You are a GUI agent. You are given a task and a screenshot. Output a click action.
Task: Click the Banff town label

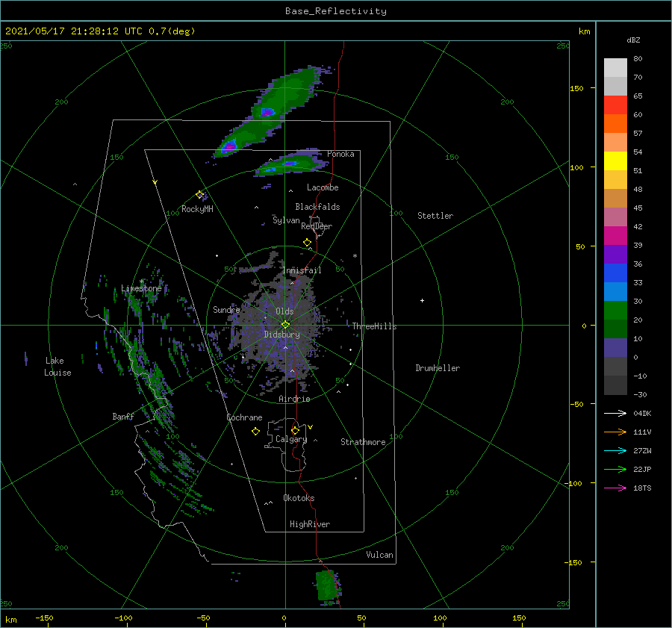pyautogui.click(x=123, y=417)
